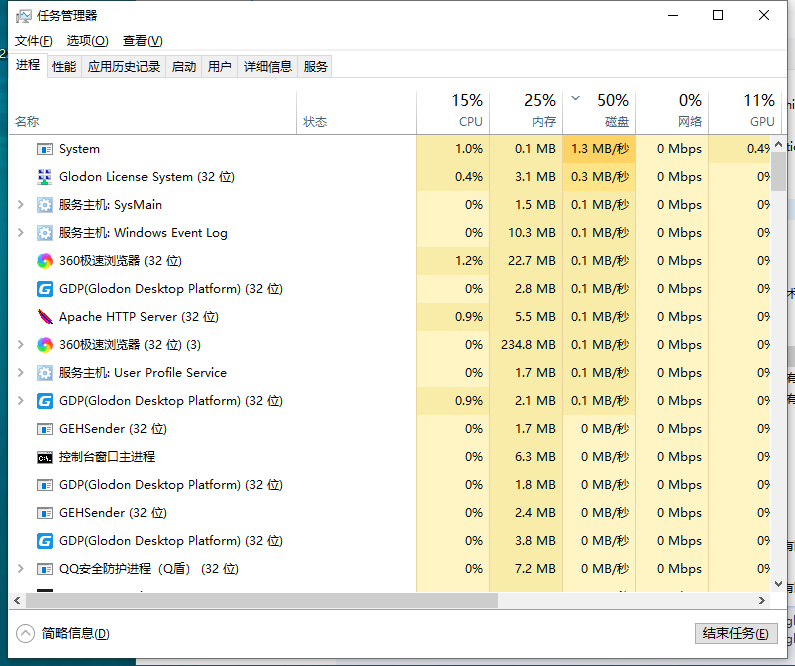Click the SysMain service host gear icon
Screen dimensions: 795x666
[x=45, y=205]
